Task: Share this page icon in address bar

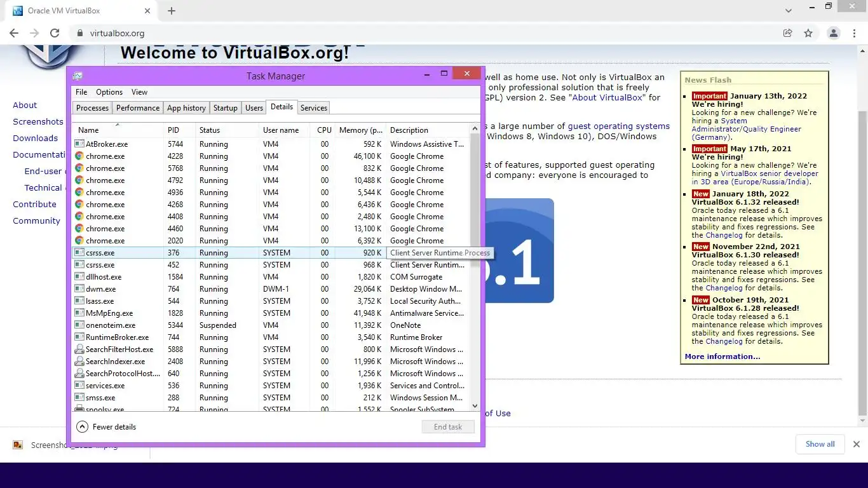Action: click(788, 33)
